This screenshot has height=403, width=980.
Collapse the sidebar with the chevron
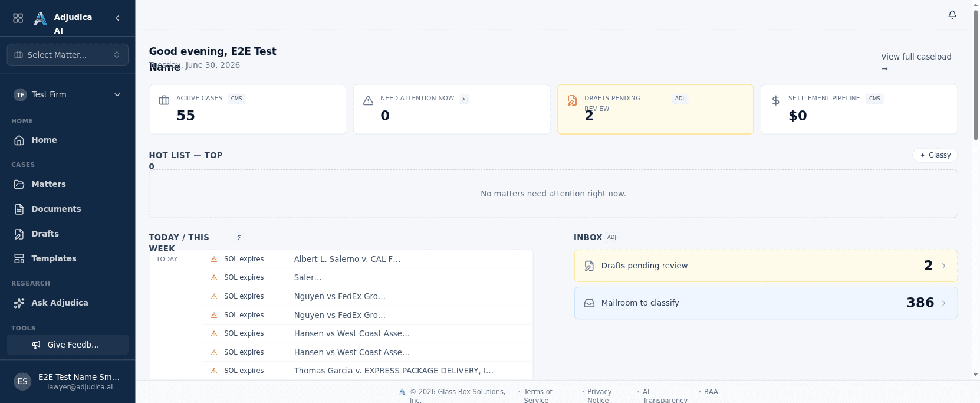tap(117, 18)
